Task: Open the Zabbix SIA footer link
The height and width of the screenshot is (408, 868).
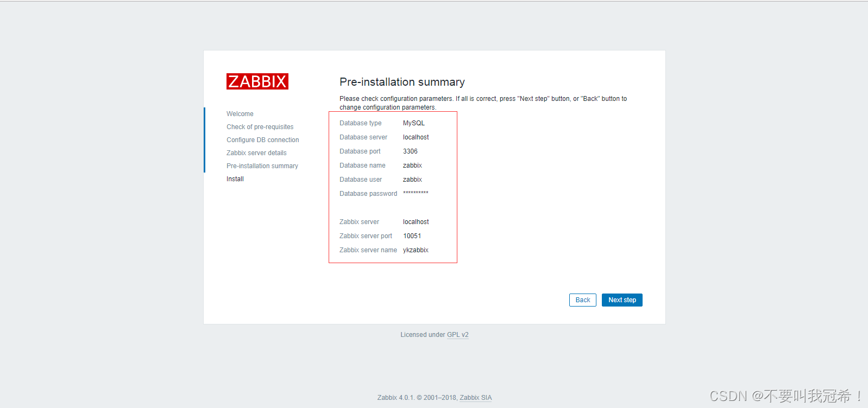Action: tap(476, 398)
